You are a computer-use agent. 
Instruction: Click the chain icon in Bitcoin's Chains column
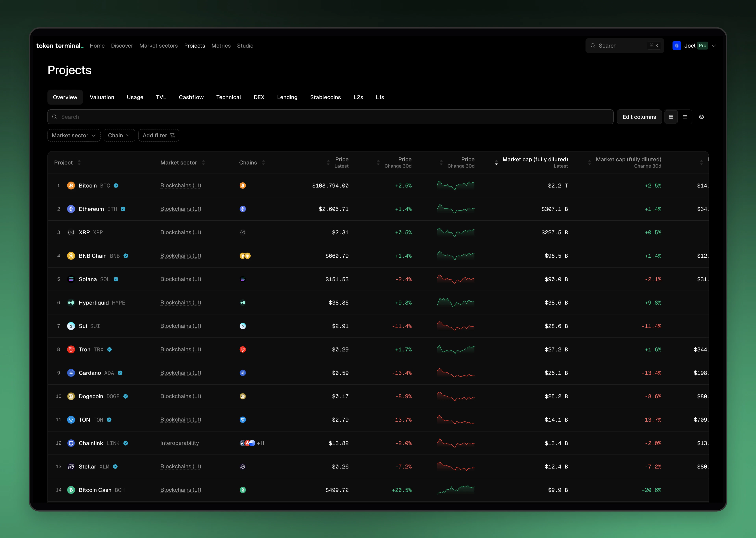243,186
